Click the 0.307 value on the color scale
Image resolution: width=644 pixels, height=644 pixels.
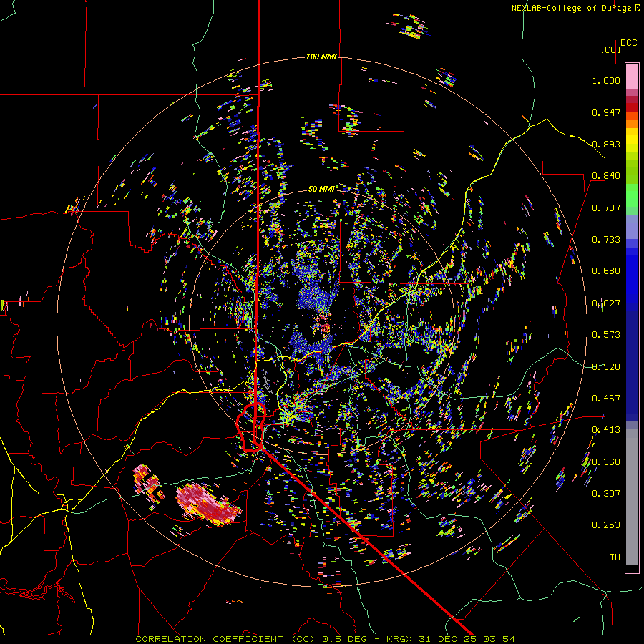tap(606, 494)
